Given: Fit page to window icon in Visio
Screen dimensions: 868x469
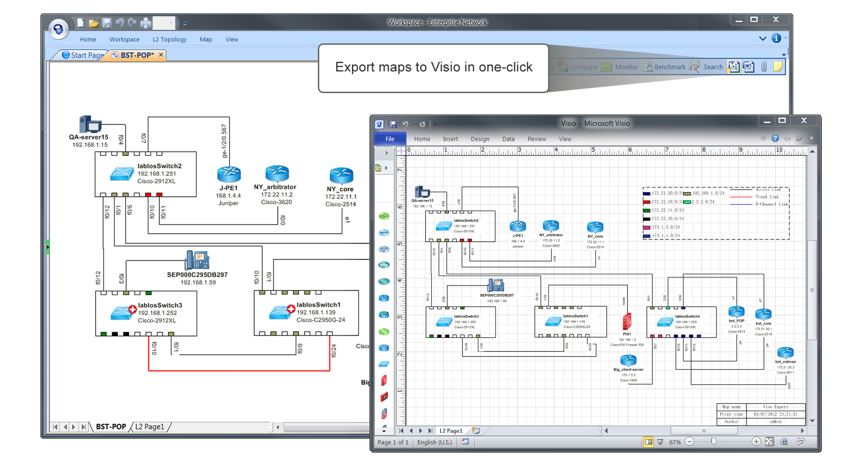Looking at the screenshot, I should [x=769, y=442].
